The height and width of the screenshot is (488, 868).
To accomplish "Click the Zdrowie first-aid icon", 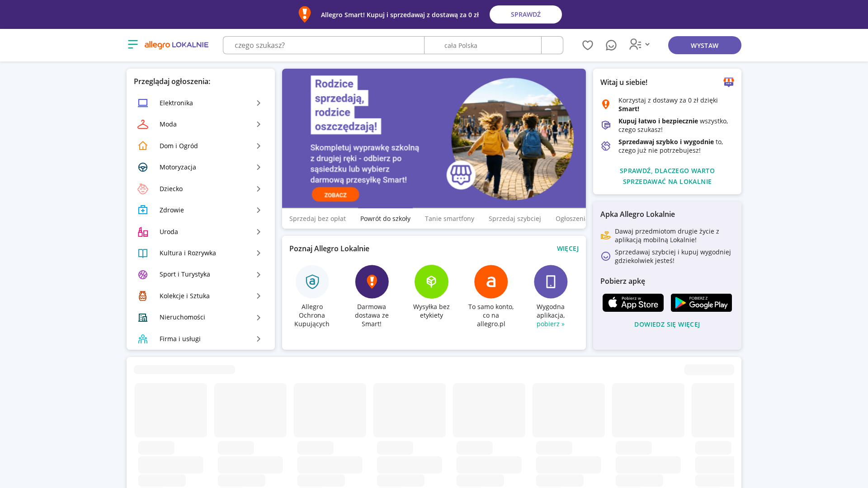I will [x=143, y=210].
